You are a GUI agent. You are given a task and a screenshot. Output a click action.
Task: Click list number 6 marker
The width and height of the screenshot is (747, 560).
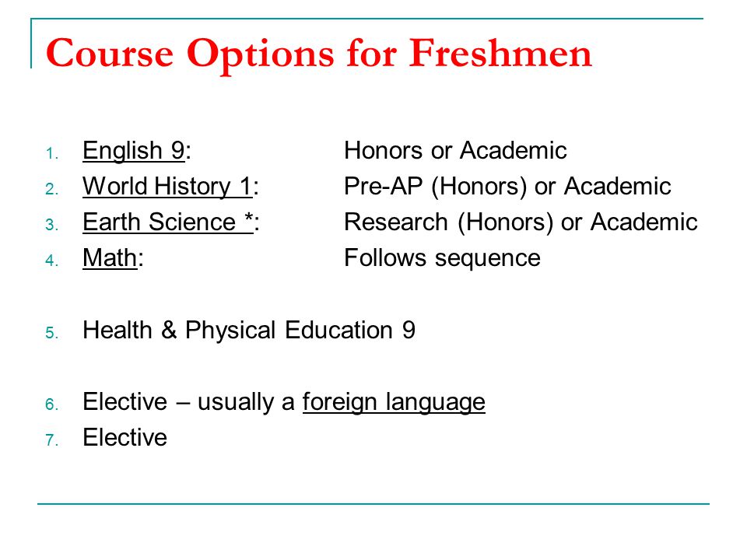point(52,404)
